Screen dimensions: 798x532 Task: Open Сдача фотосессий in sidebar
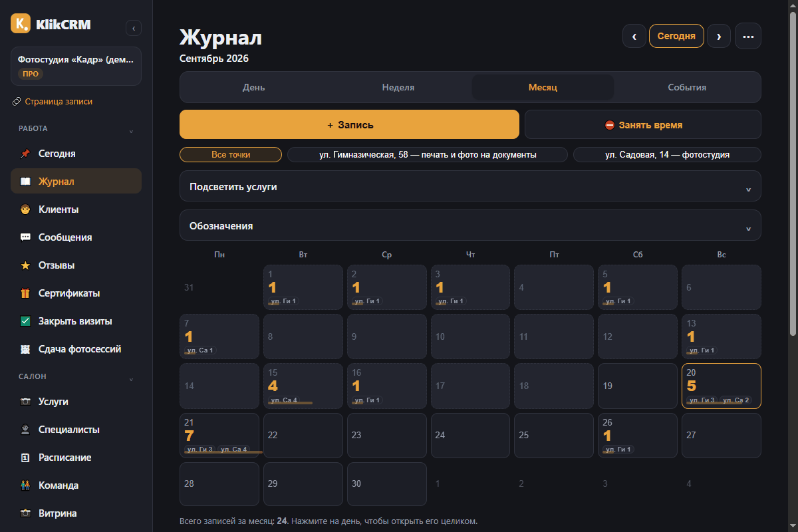pos(76,349)
